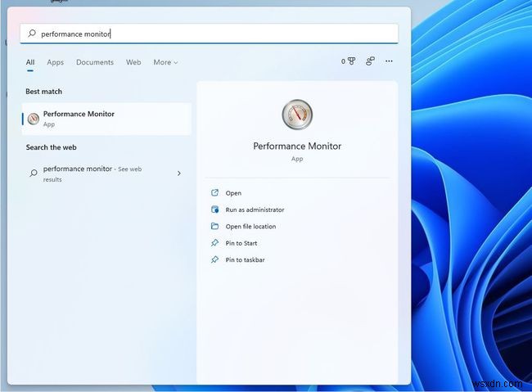Screen dimensions: 532x392
Task: Click the Pin to Start pin icon
Action: coord(214,243)
